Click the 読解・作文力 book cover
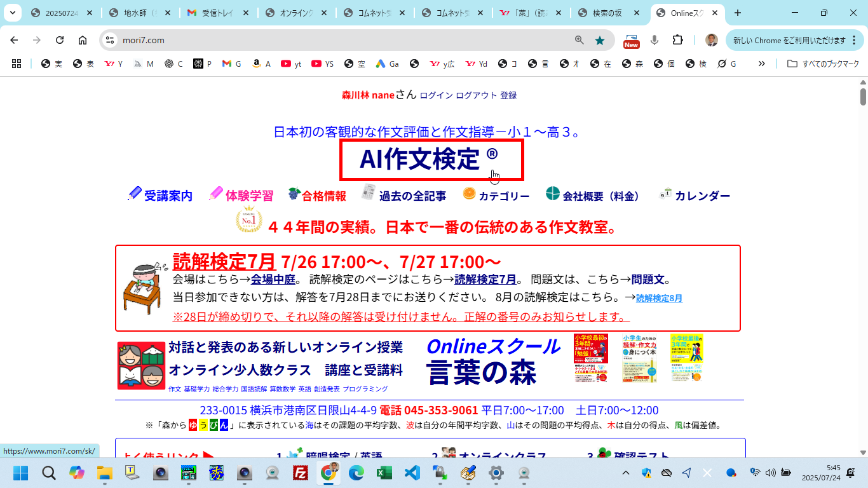Screen dimensions: 868x488 [x=639, y=358]
